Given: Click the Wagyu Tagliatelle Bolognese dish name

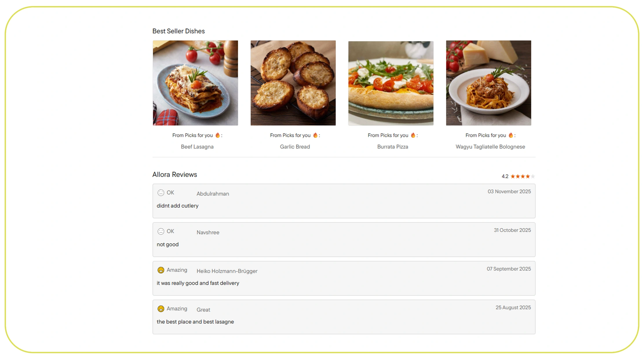Looking at the screenshot, I should pos(490,147).
